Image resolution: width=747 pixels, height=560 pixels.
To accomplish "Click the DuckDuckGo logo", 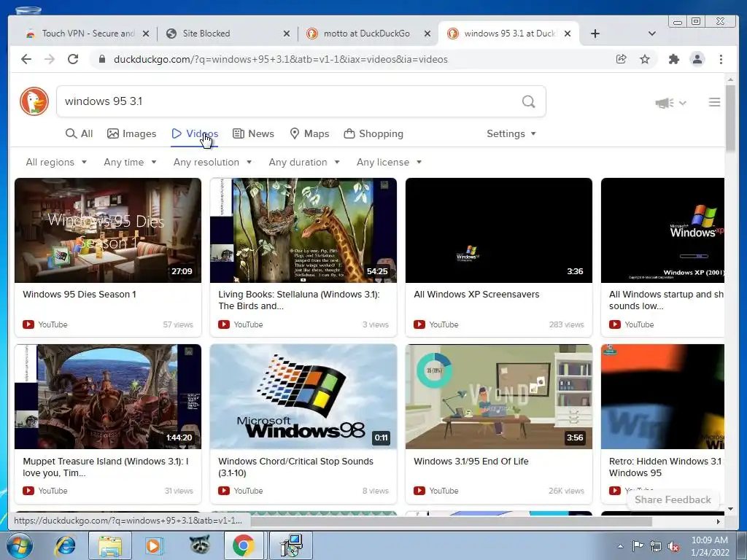I will coord(34,101).
